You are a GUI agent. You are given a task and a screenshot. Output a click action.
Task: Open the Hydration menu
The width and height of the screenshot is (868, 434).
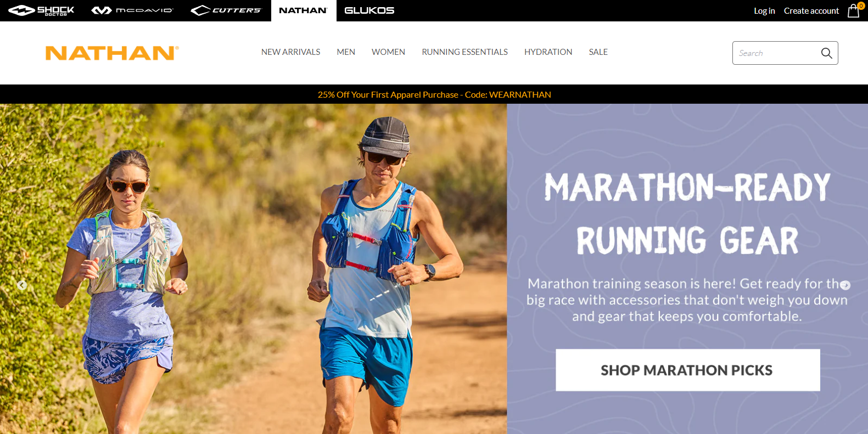[x=548, y=52]
